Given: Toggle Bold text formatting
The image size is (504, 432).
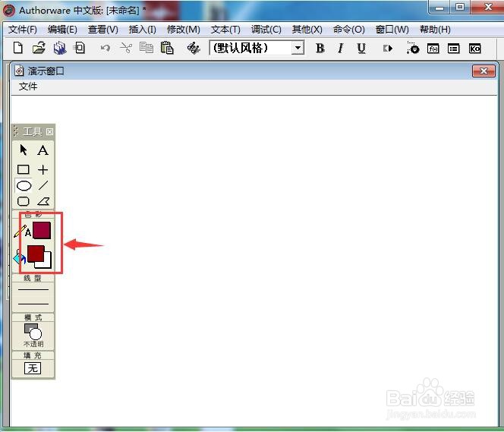Looking at the screenshot, I should click(320, 49).
